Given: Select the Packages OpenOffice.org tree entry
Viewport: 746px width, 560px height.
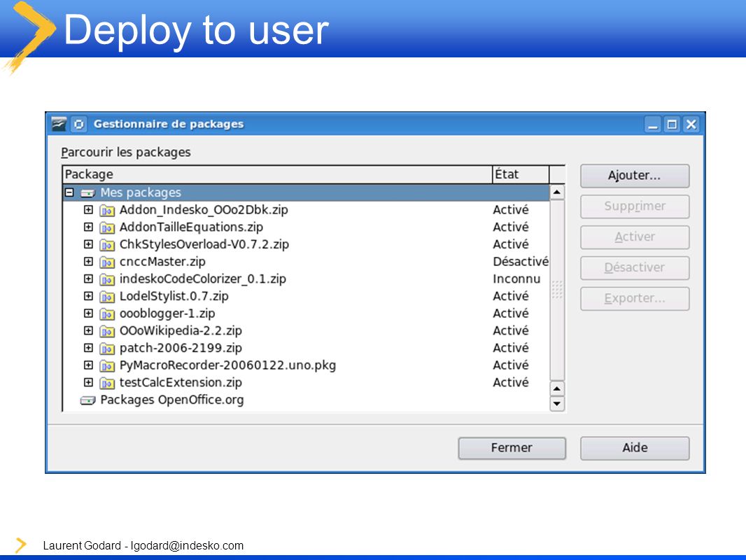Looking at the screenshot, I should 171,400.
